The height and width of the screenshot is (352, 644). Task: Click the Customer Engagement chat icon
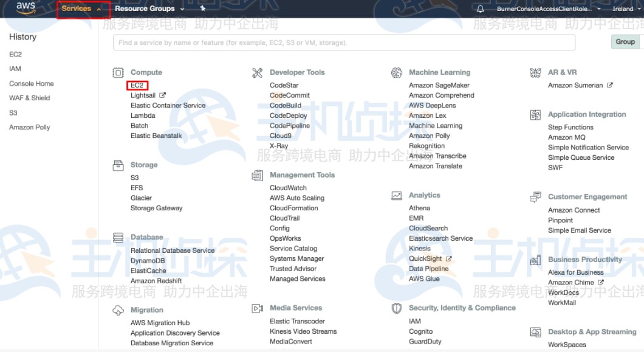point(535,198)
